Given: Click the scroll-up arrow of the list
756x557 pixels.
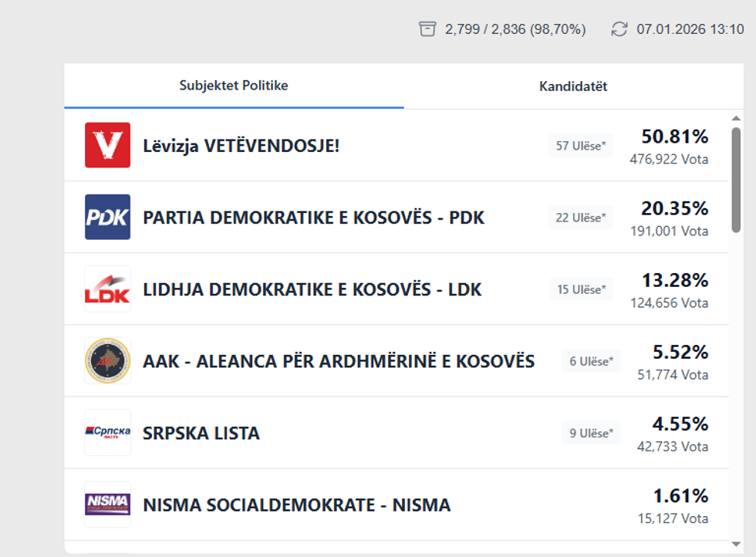Looking at the screenshot, I should [x=736, y=118].
